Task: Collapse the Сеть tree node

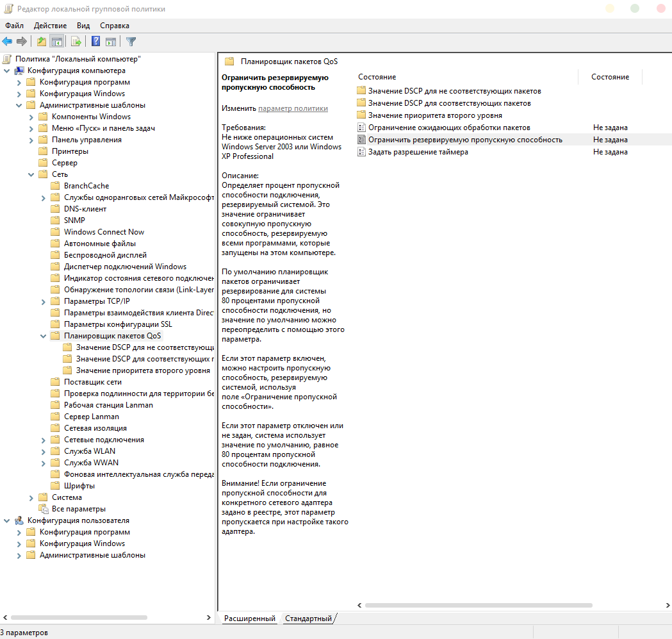Action: [x=31, y=174]
